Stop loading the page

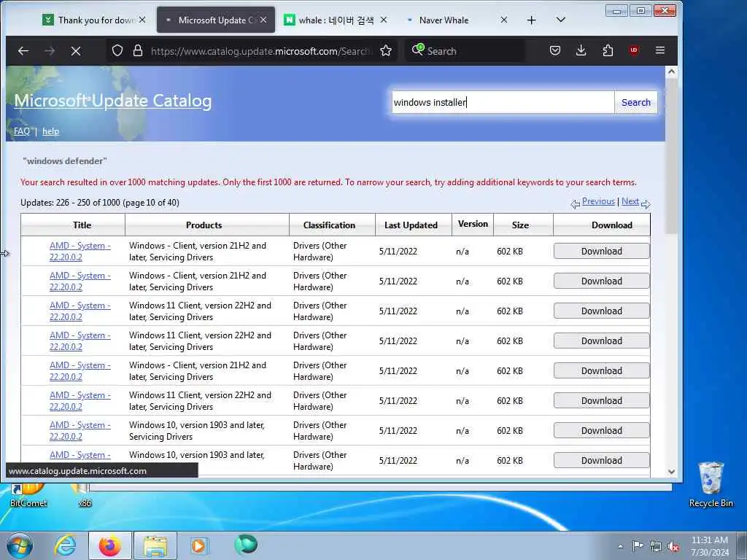[x=76, y=50]
